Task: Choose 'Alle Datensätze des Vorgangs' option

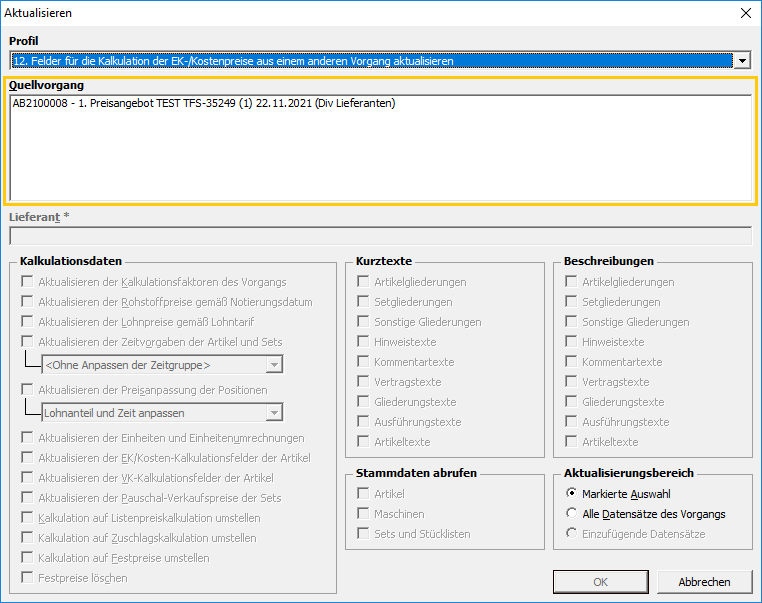Action: coord(571,514)
